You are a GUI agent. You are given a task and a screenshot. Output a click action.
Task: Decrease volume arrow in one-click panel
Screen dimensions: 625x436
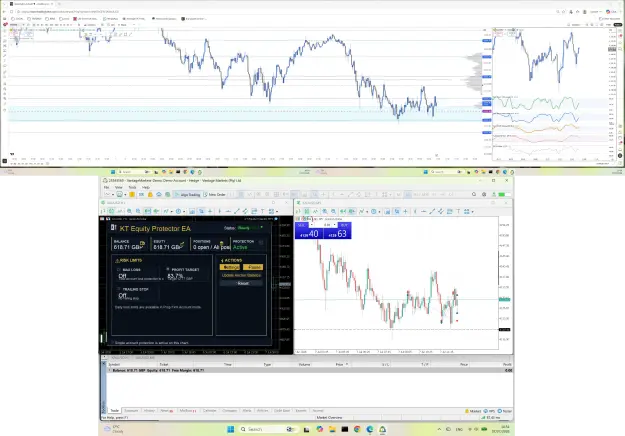coord(312,225)
